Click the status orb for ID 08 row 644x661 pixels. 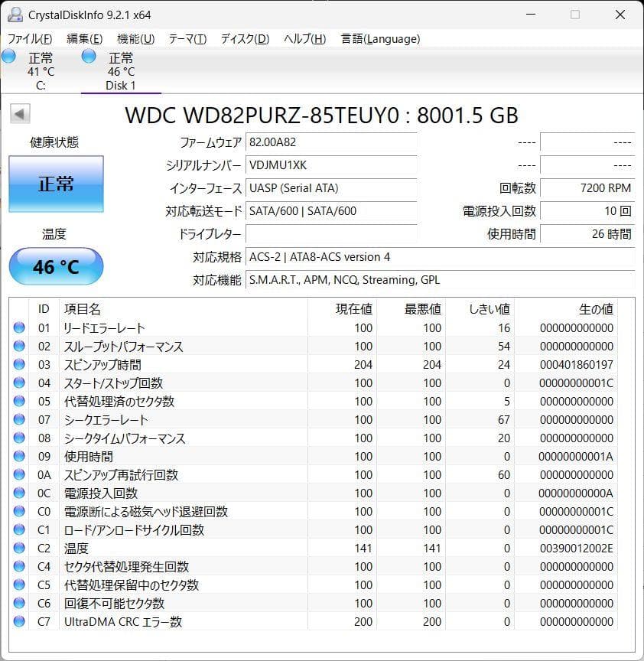click(19, 438)
